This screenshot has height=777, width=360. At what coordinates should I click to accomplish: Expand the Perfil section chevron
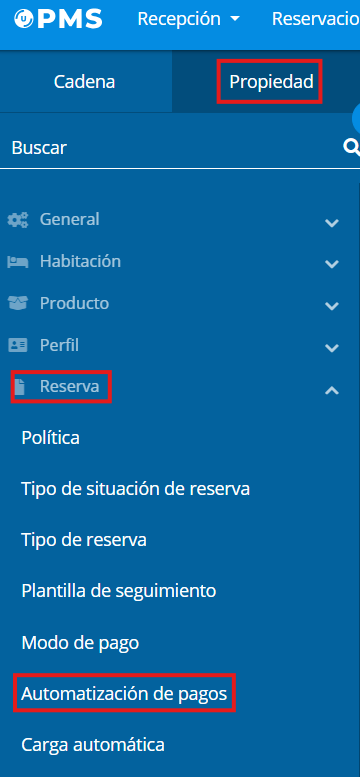point(332,348)
